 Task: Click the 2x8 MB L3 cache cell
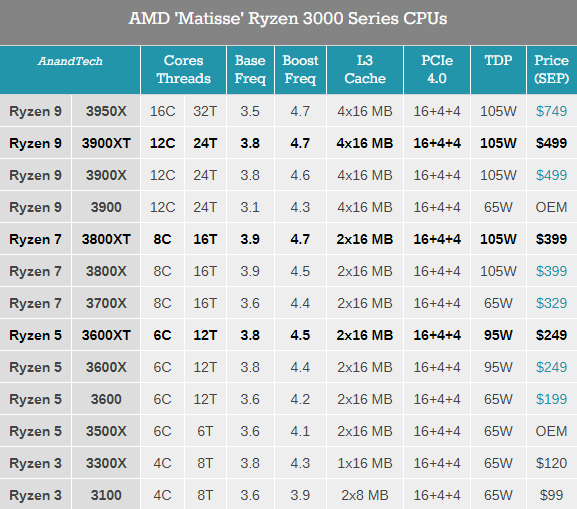click(365, 495)
